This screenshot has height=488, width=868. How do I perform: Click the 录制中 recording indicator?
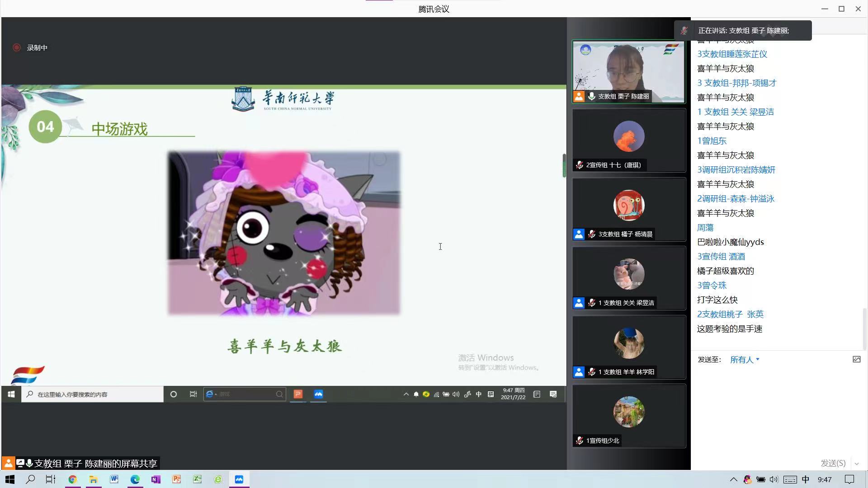[x=30, y=47]
